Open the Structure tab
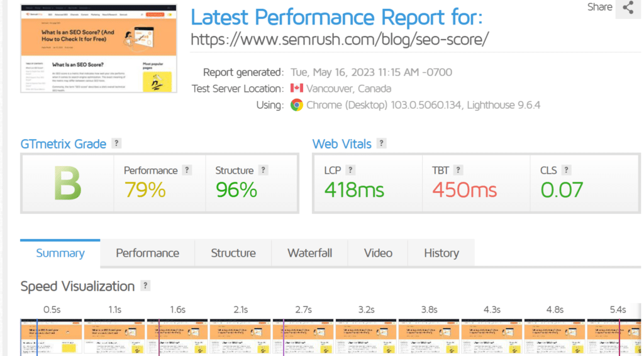Screen dimensions: 644x356 (x=233, y=253)
